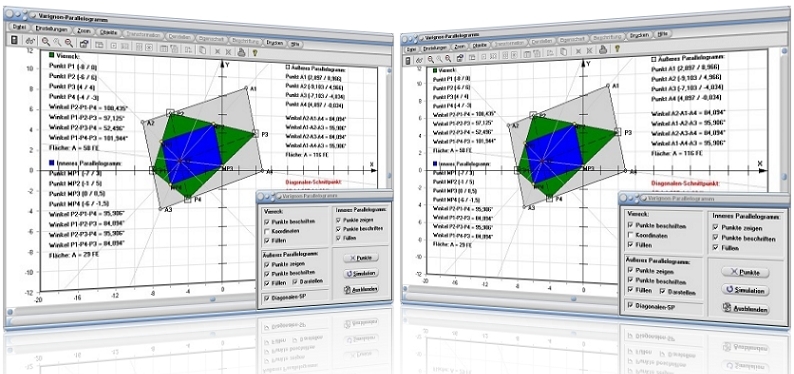Click the middle gray magnifier, left window
The image size is (794, 374).
[x=57, y=42]
